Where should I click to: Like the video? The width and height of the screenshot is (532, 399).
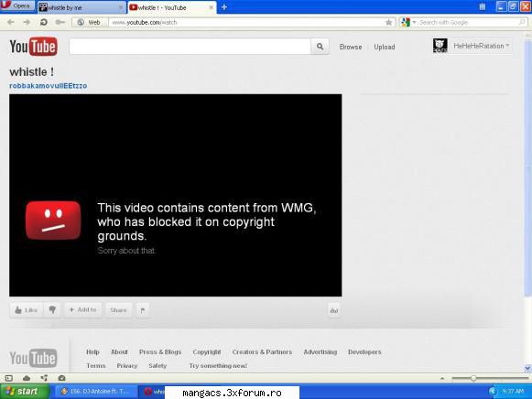27,310
